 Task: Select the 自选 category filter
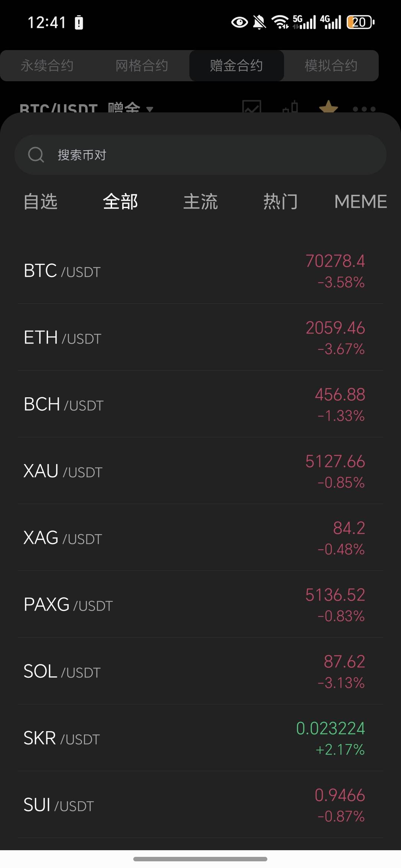click(40, 202)
